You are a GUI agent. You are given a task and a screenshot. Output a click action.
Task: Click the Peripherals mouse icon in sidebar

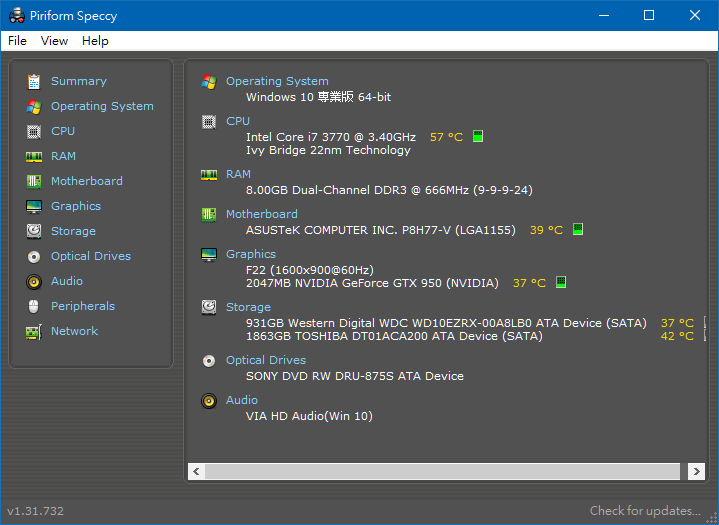(34, 306)
